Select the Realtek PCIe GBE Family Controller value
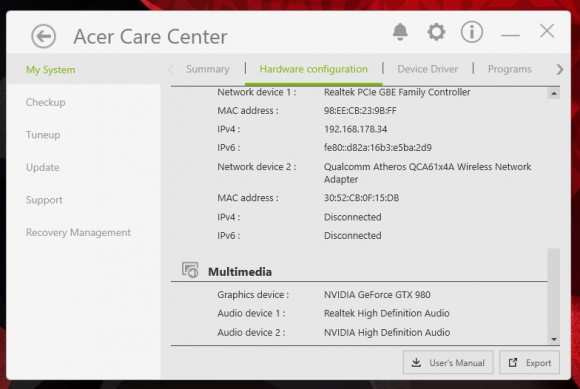Viewport: 580px width, 389px height. (397, 92)
